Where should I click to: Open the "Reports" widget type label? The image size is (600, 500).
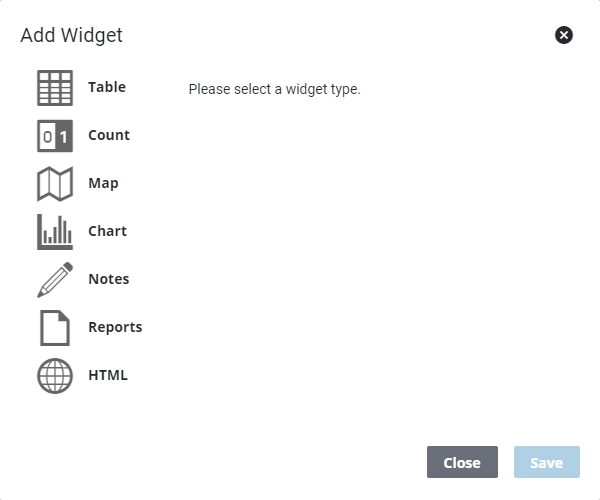coord(115,327)
